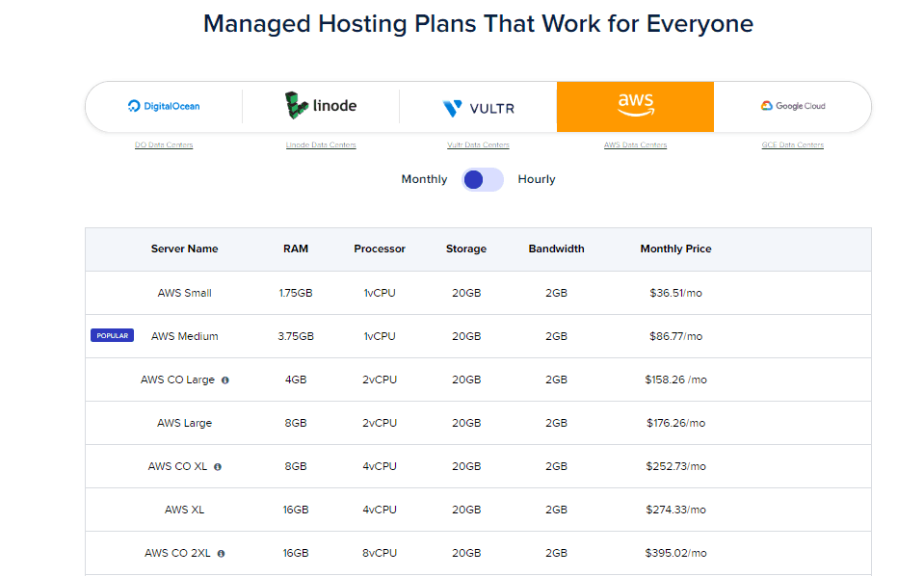Click the info icon beside AWS CO XL

click(218, 467)
